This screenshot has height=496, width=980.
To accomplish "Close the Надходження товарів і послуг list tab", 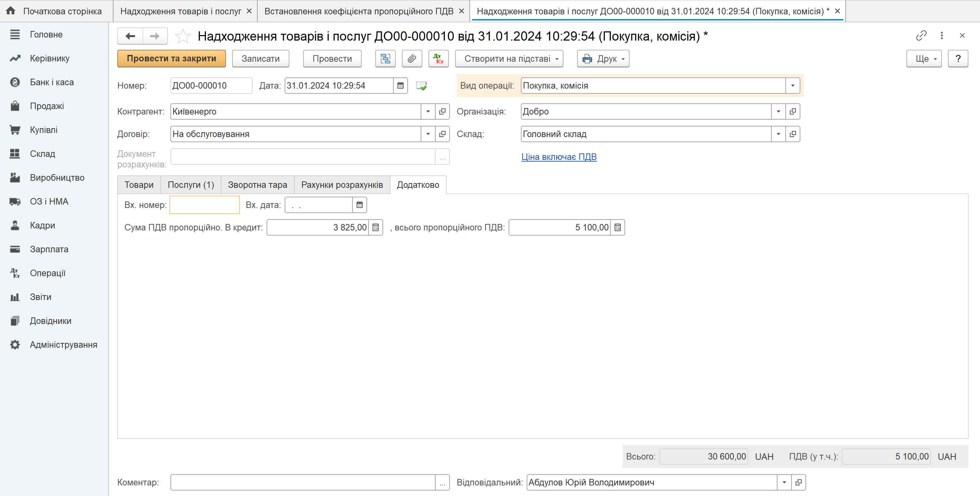I will (249, 11).
